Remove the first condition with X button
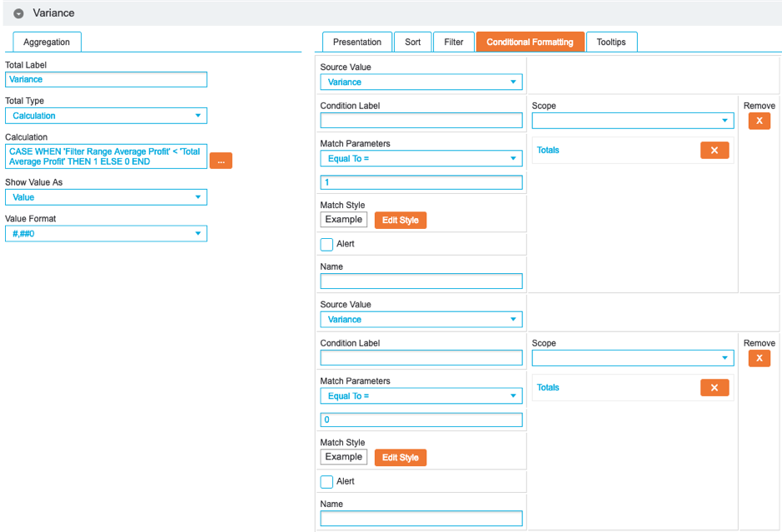Screen dimensions: 782x532 [759, 122]
